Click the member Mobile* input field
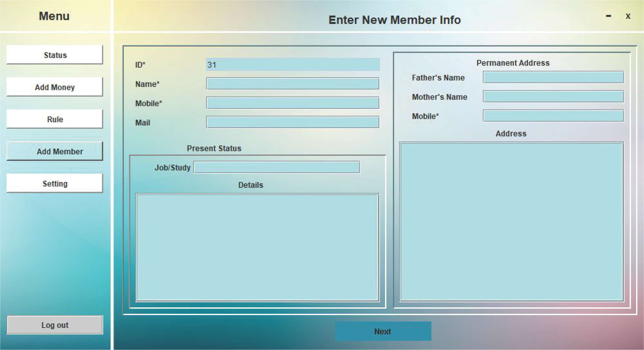The image size is (644, 350). 292,103
